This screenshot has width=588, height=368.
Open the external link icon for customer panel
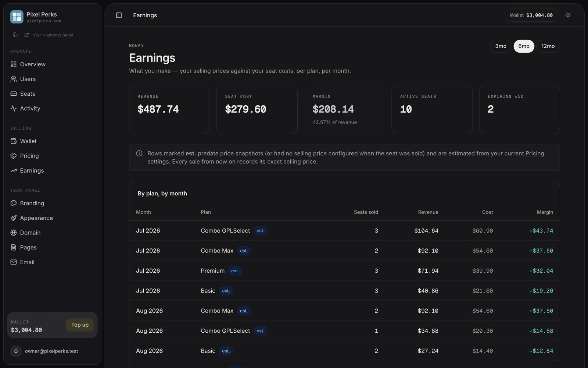point(26,35)
